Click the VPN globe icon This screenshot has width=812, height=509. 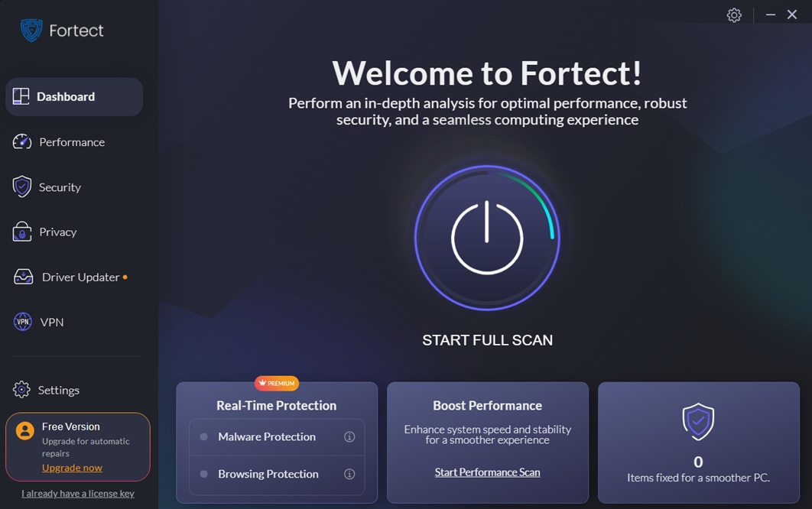[23, 322]
